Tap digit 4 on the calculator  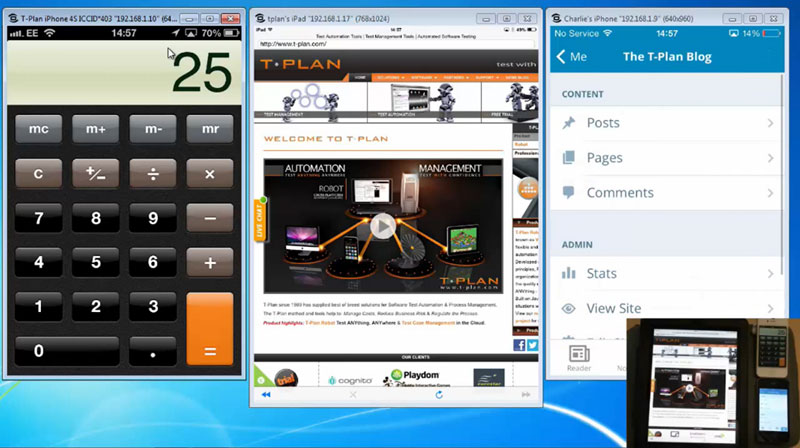point(39,262)
